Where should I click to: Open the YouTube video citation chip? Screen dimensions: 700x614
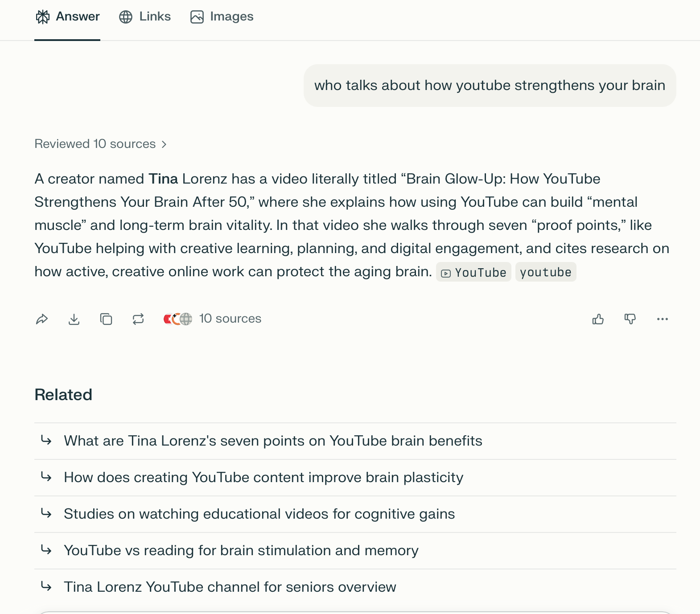[474, 272]
